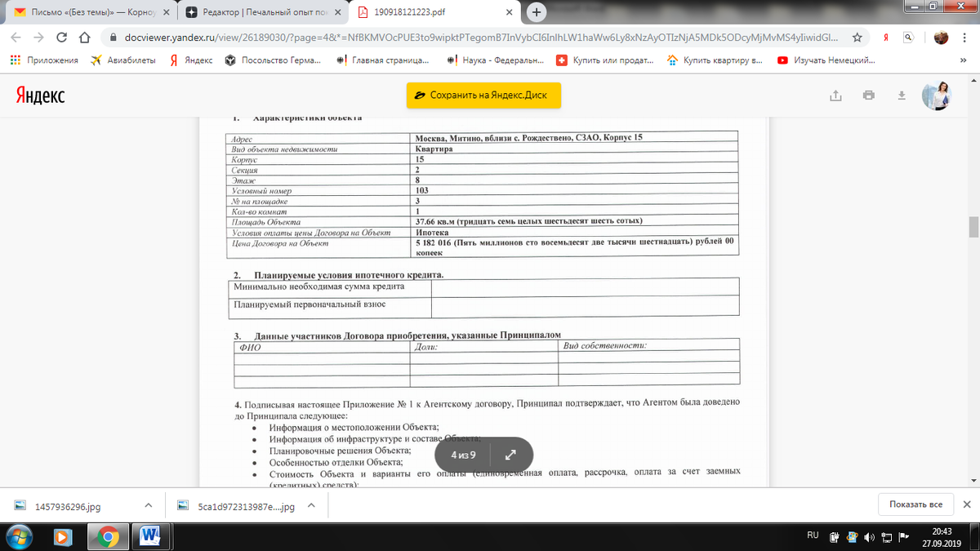Click Показать все downloads button
This screenshot has height=551, width=980.
click(x=915, y=504)
